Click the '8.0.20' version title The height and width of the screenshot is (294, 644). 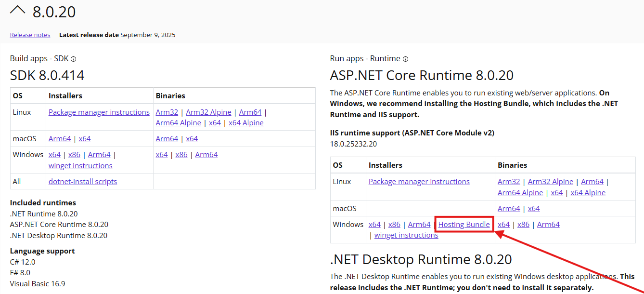(54, 12)
